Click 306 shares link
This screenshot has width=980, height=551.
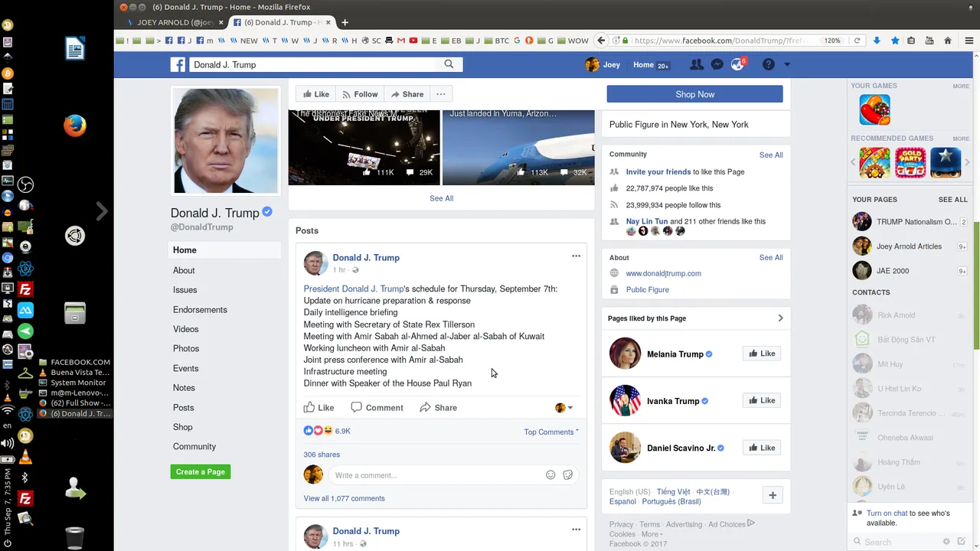322,455
